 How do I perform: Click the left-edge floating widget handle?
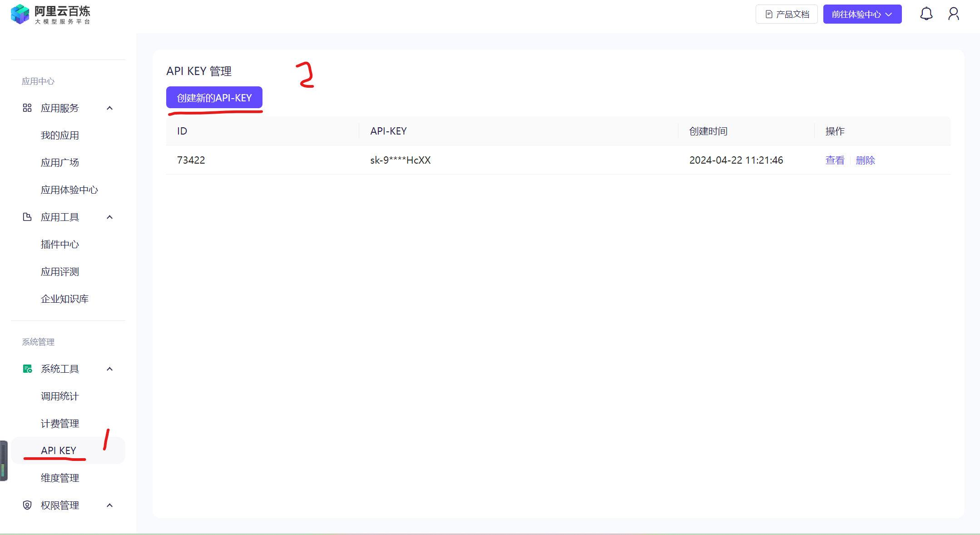pyautogui.click(x=4, y=460)
